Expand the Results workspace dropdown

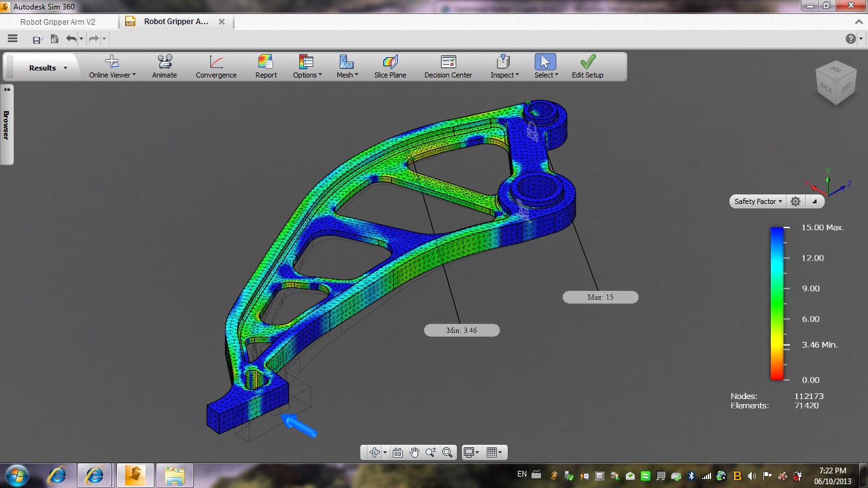point(48,68)
